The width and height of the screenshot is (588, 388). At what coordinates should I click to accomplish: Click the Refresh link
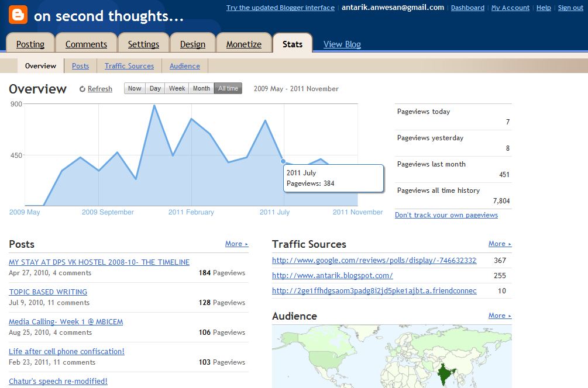pyautogui.click(x=99, y=89)
